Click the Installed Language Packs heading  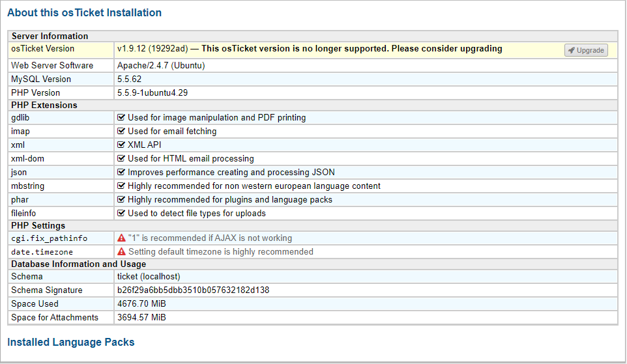pos(71,342)
